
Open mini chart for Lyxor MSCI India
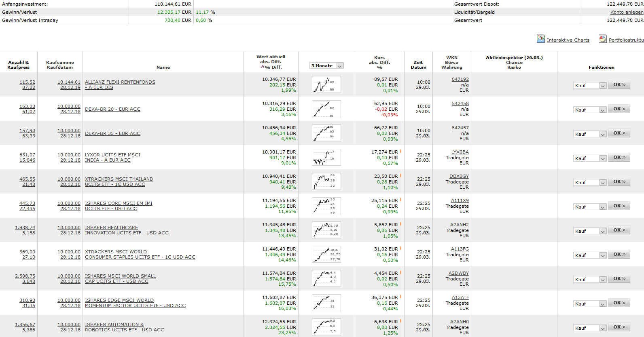[x=326, y=157]
